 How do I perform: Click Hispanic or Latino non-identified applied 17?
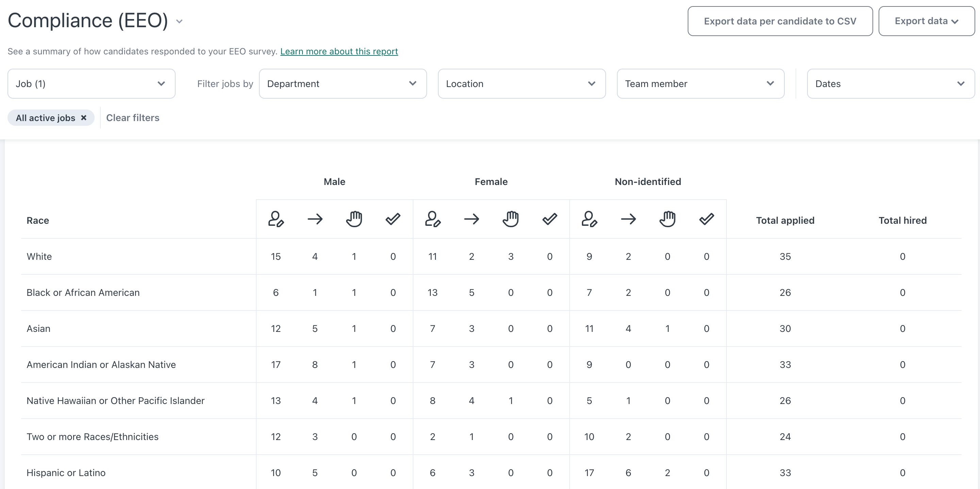[x=589, y=473]
